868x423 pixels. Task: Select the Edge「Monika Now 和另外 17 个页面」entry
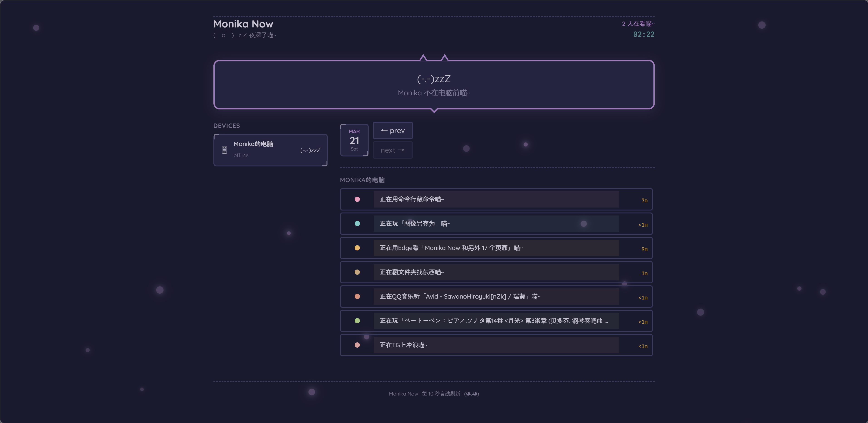click(x=496, y=248)
